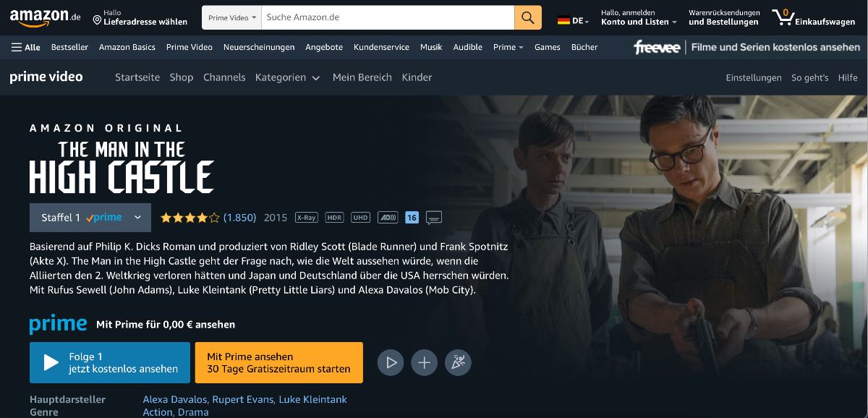Click the audio description AD badge
This screenshot has height=418, width=868.
coord(388,218)
